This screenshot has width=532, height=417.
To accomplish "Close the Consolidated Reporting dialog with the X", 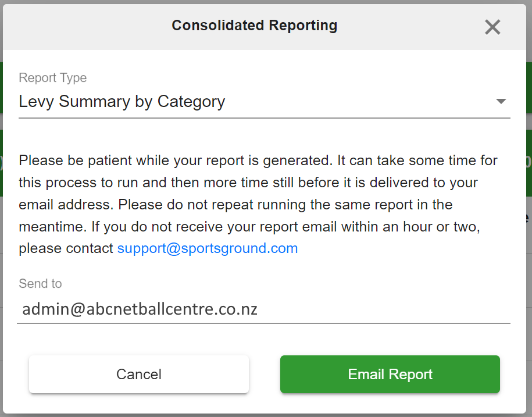I will [x=492, y=27].
